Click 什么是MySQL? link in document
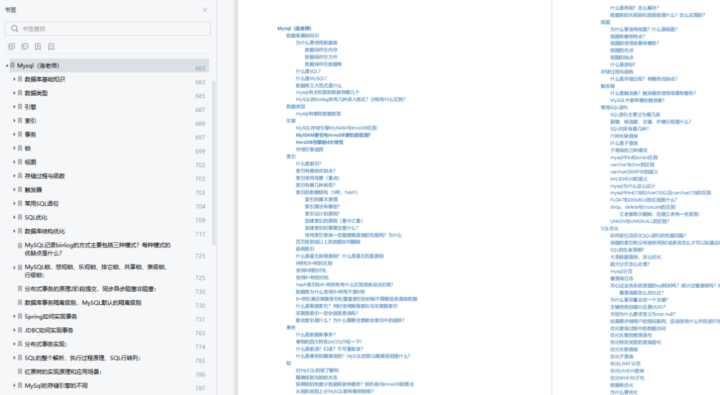720x395 pixels. [x=311, y=79]
